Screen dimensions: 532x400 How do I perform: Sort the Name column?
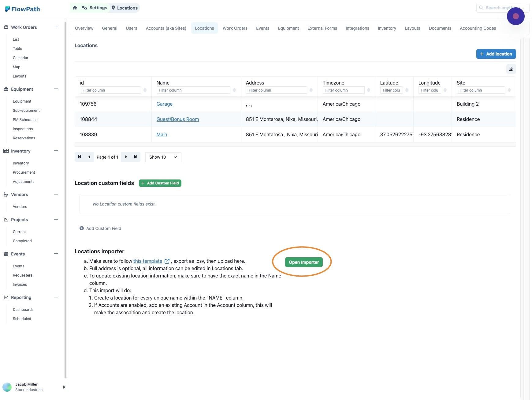tap(234, 90)
